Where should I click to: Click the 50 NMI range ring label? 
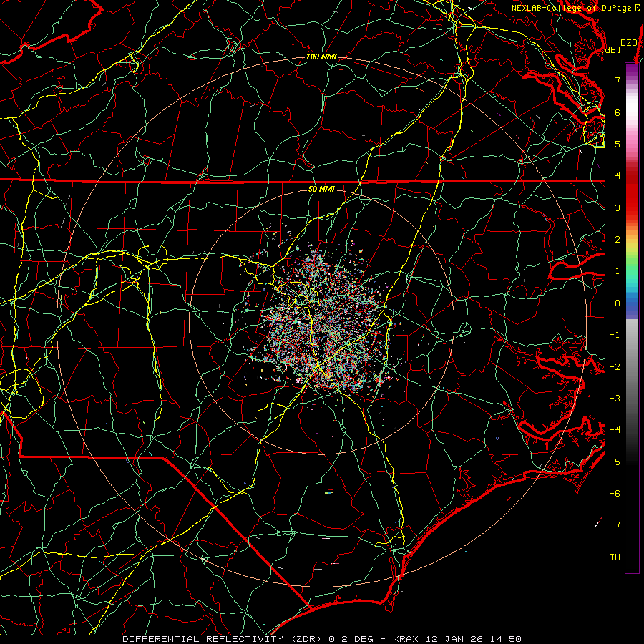(x=321, y=189)
